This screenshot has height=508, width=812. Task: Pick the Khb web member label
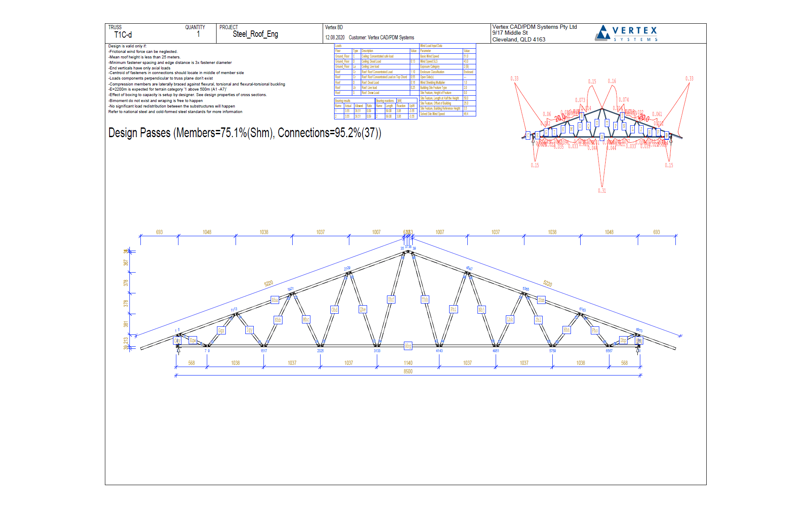pyautogui.click(x=278, y=320)
